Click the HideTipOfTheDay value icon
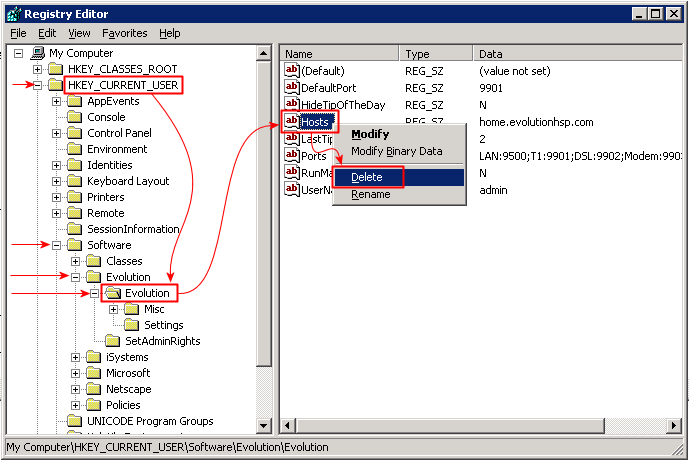The width and height of the screenshot is (689, 460). click(x=292, y=104)
